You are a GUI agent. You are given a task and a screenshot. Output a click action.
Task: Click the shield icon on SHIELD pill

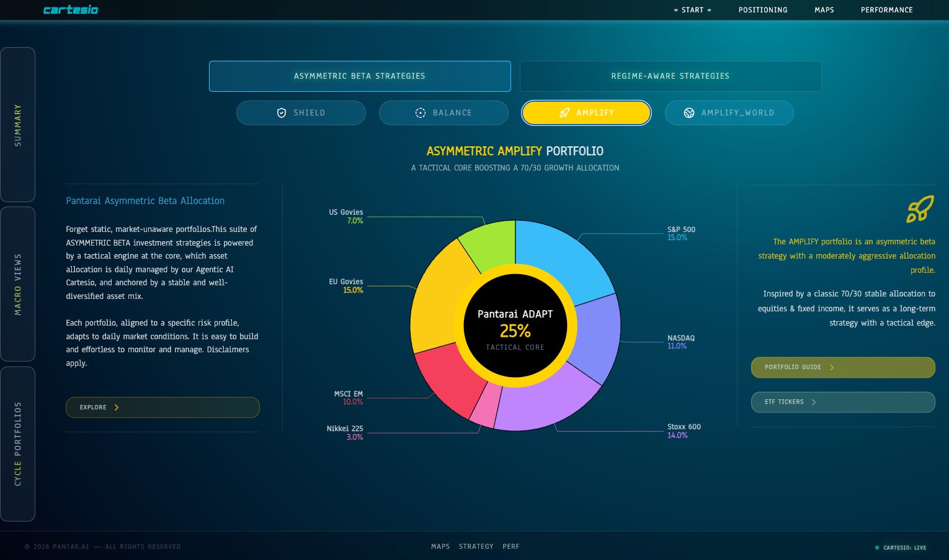point(282,113)
